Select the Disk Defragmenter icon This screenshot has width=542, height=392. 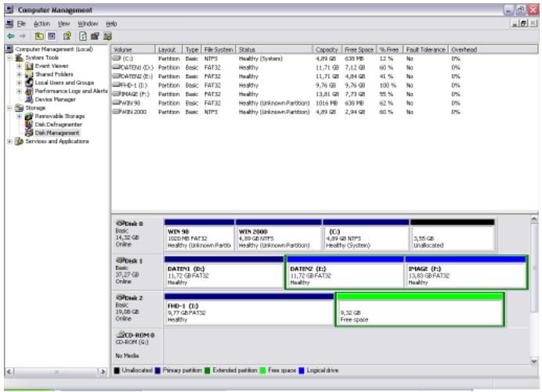pos(29,124)
